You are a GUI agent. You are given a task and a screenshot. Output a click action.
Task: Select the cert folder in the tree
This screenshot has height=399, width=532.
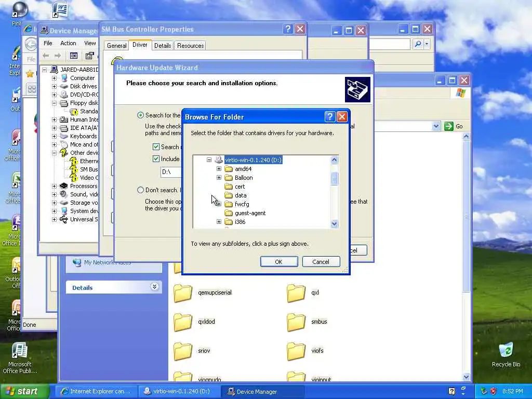point(240,187)
